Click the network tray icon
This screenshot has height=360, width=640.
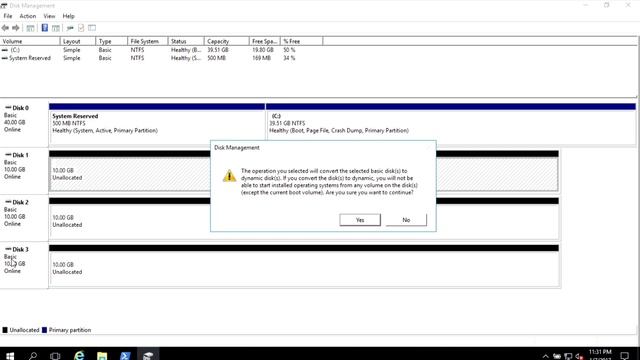click(x=568, y=356)
